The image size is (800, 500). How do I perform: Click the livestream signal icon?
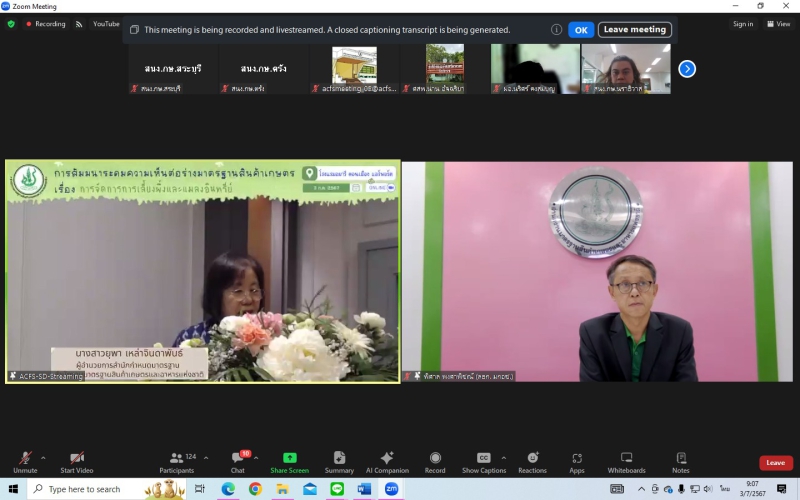tap(79, 24)
